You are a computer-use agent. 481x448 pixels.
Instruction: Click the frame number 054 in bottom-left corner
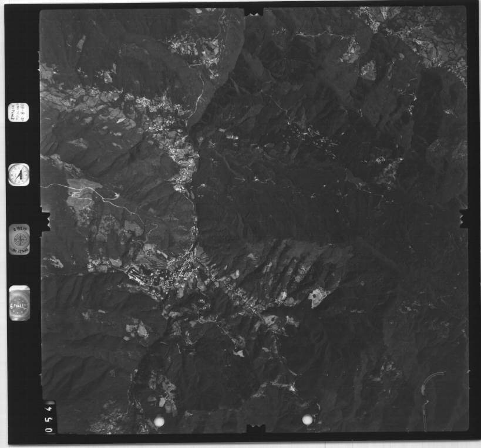point(49,417)
